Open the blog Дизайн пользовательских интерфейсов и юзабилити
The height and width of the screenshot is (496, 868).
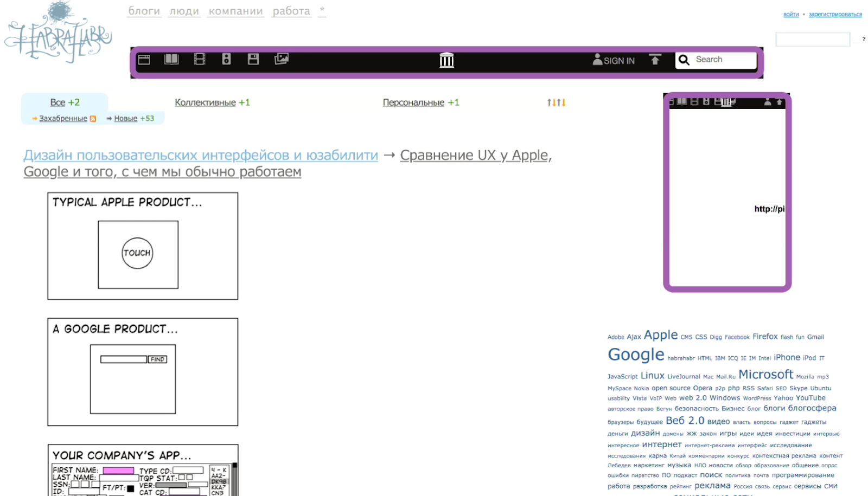click(x=201, y=155)
